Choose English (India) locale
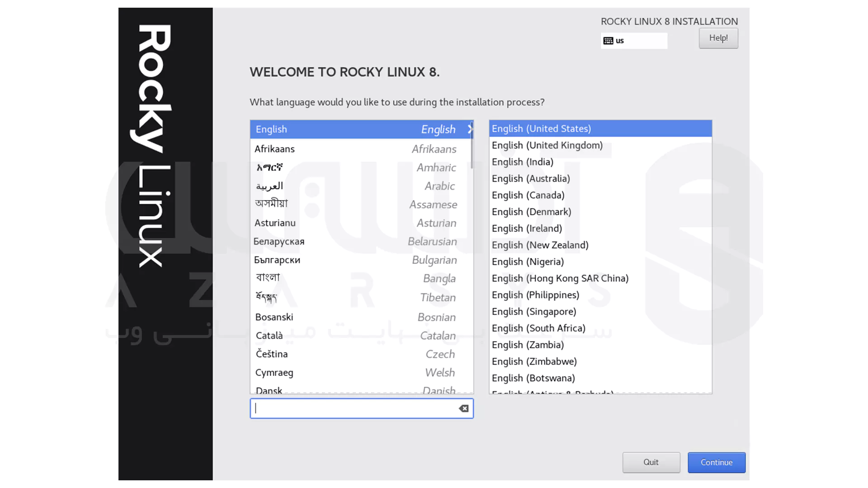This screenshot has height=488, width=868. [600, 162]
